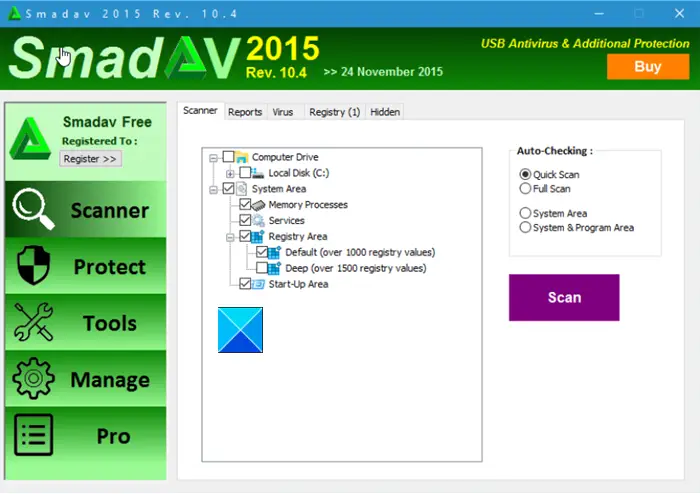
Task: Enable the Deep registry values checkbox
Action: coord(262,268)
